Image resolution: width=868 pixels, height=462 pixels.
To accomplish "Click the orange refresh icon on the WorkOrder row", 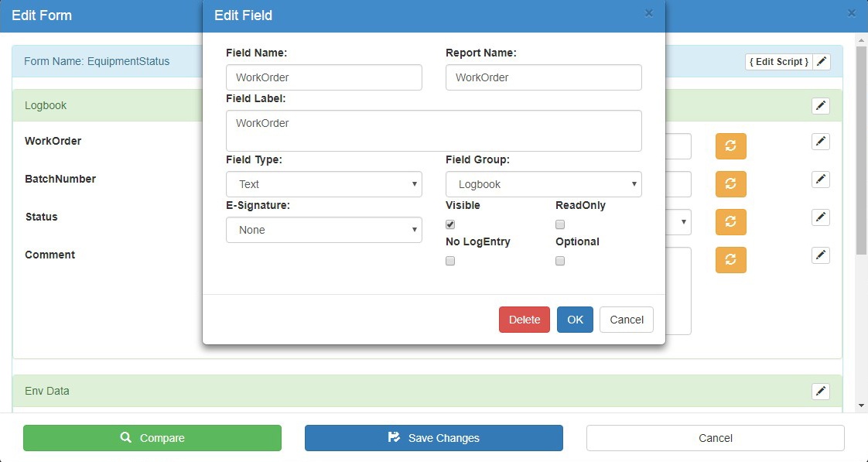I will point(730,145).
